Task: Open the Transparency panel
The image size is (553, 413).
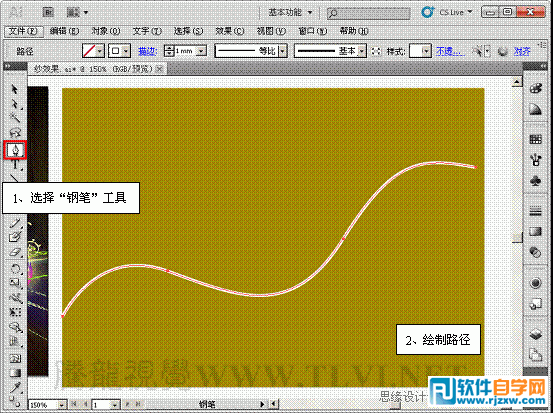Action: tap(535, 253)
